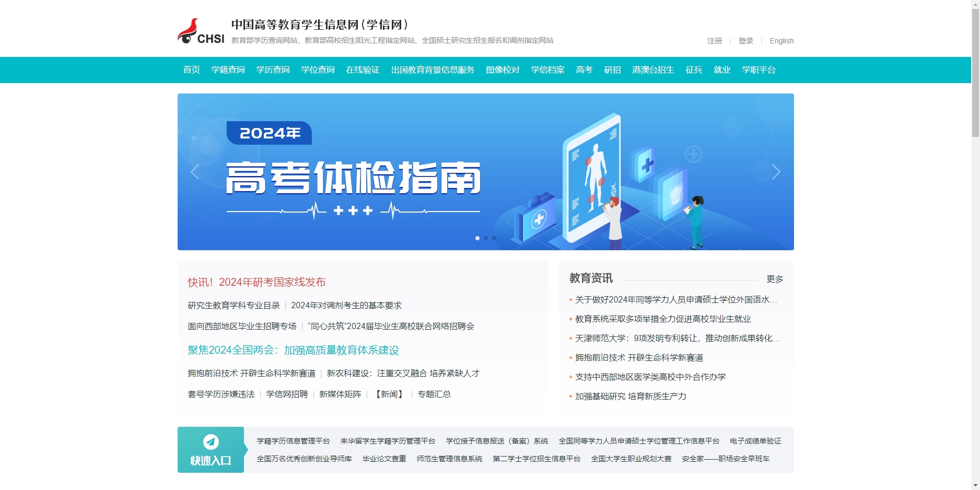Open the 征兵 navigation item

(694, 69)
